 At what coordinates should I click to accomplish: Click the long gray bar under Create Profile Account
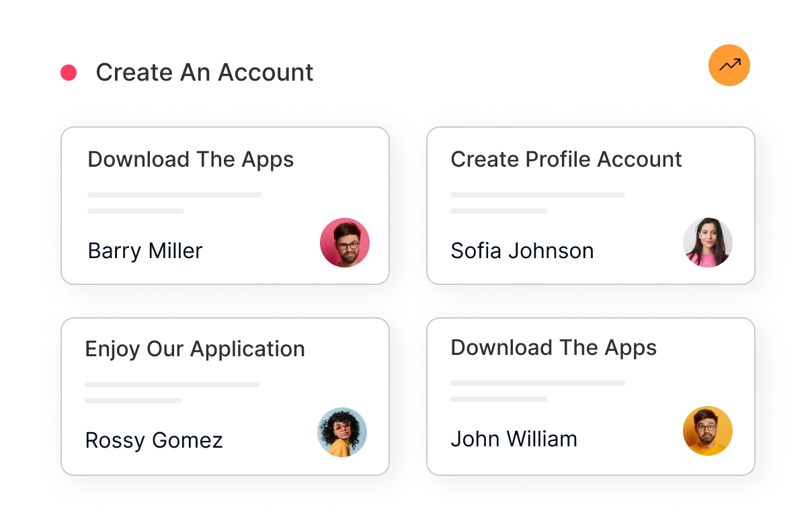click(x=538, y=195)
